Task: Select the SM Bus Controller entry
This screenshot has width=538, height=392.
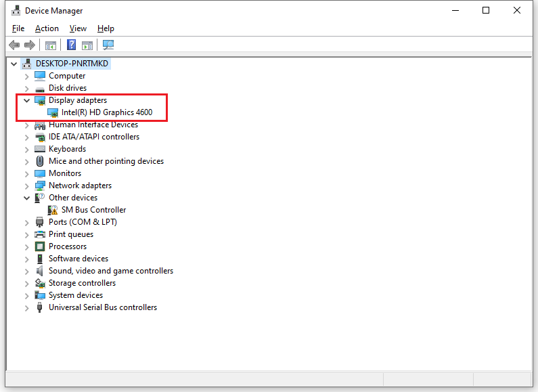Action: (93, 210)
